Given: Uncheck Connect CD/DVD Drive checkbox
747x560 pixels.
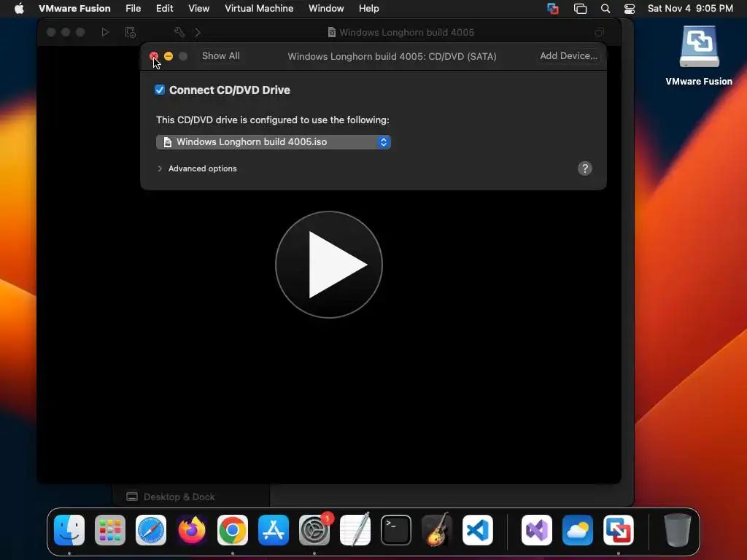Looking at the screenshot, I should click(x=160, y=90).
